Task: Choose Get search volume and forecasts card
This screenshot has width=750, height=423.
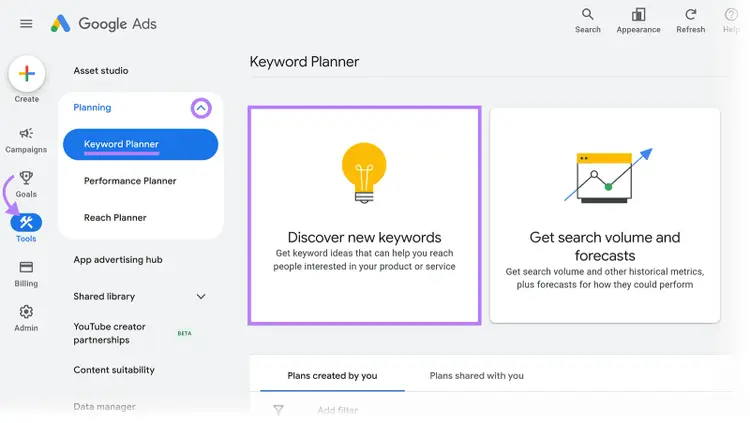Action: 605,215
